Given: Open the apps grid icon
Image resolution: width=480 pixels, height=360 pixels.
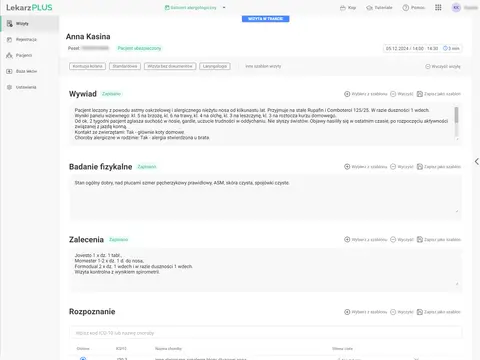Looking at the screenshot, I should (438, 7).
